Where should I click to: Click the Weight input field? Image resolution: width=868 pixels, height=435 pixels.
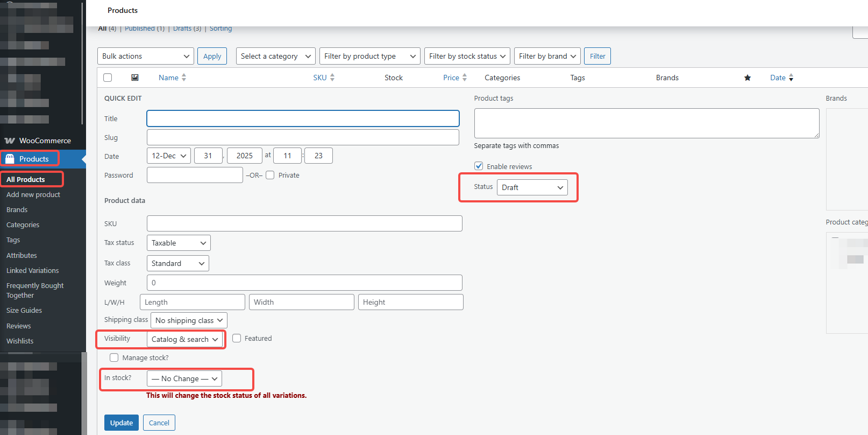coord(304,283)
